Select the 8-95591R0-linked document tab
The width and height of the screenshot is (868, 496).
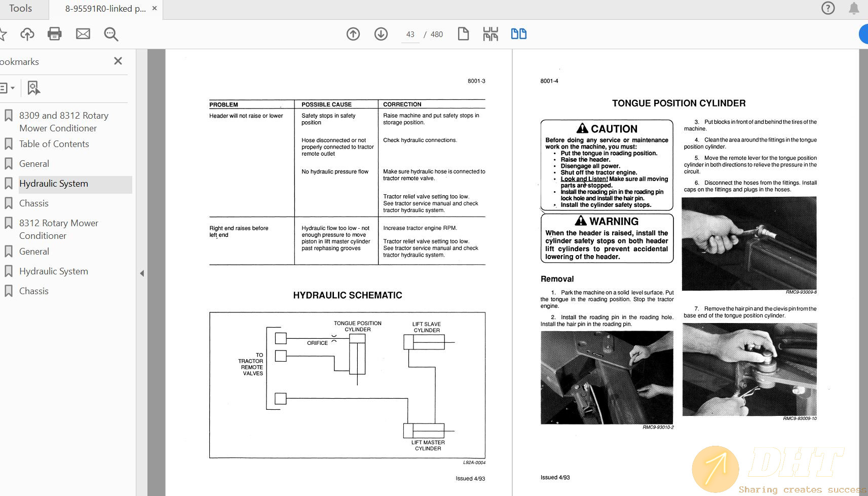click(105, 9)
